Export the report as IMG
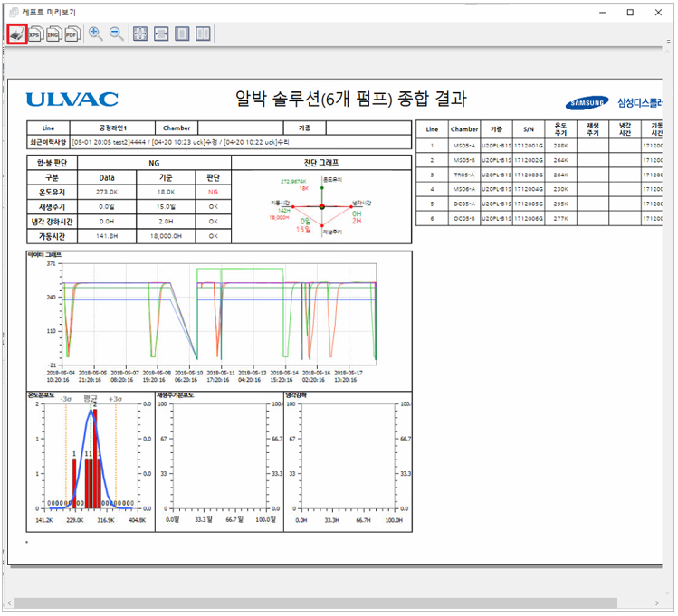 [x=53, y=33]
